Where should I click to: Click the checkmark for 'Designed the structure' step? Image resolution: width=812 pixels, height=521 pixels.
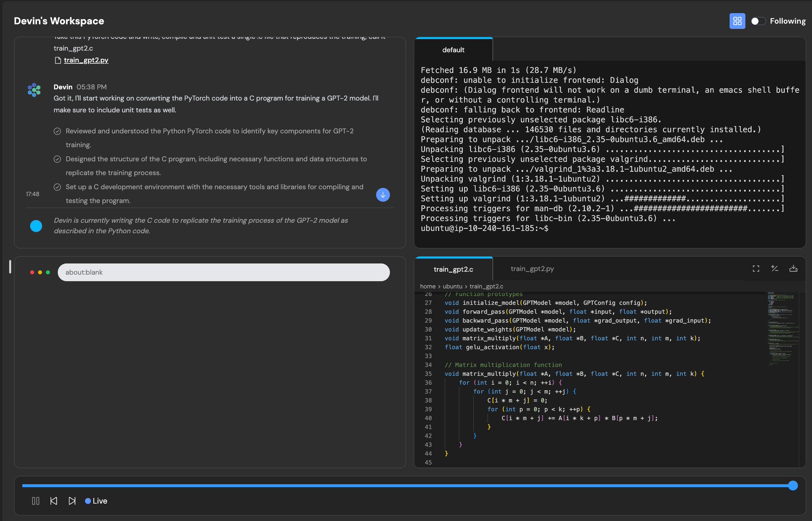(57, 159)
